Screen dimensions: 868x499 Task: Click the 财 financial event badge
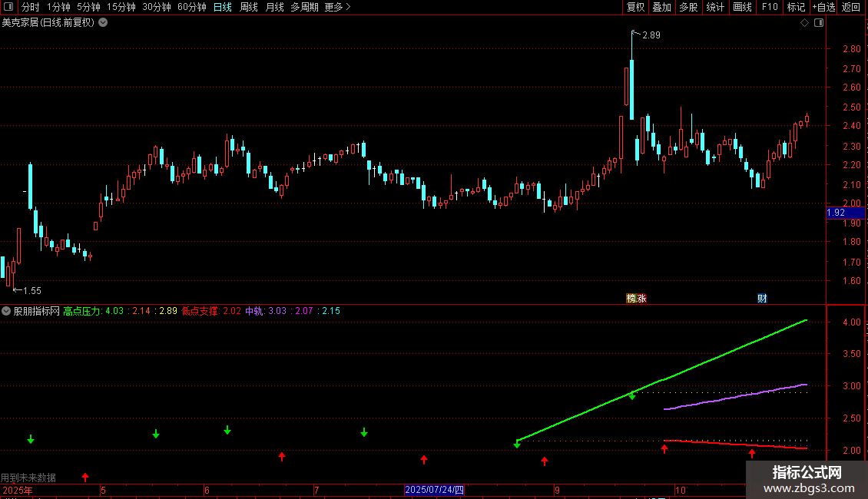click(x=762, y=298)
